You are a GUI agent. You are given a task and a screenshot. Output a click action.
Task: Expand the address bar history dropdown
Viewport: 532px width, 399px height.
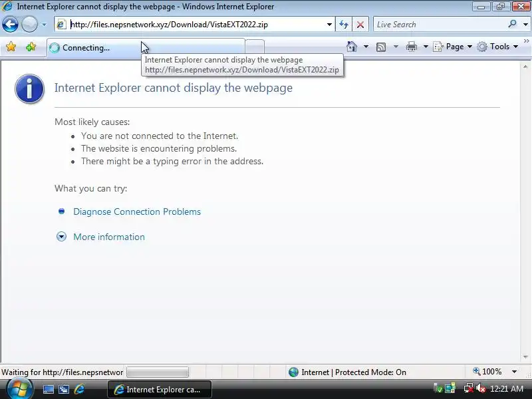point(329,25)
